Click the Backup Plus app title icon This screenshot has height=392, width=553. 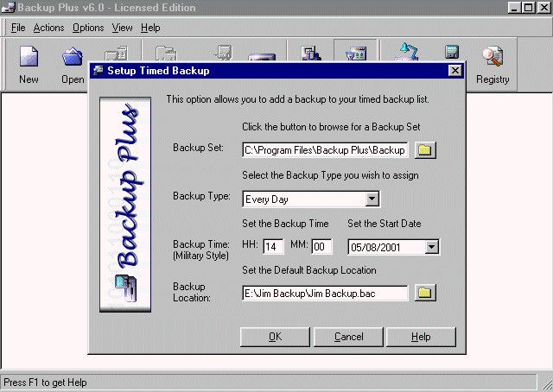click(8, 8)
